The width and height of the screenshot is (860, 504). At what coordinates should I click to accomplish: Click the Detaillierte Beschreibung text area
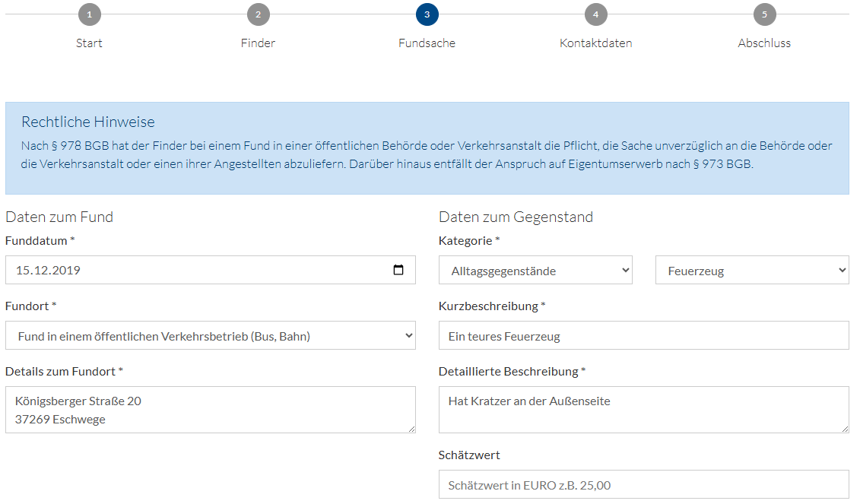point(643,410)
